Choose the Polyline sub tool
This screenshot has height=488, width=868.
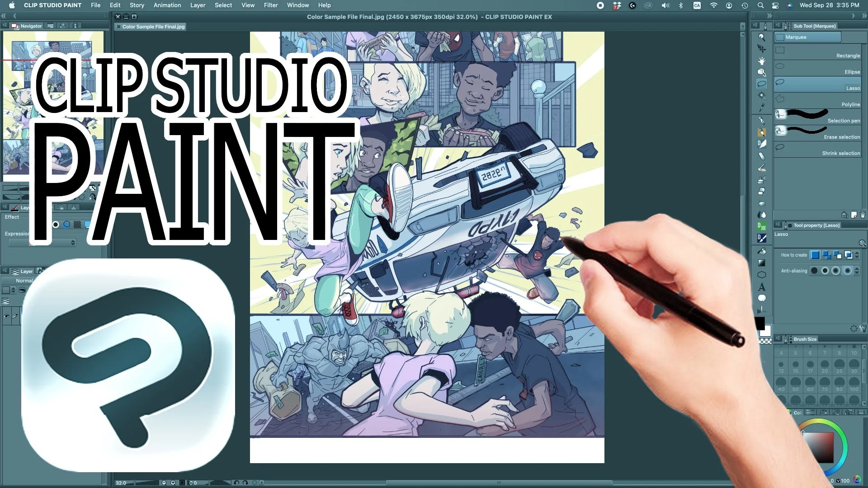coord(817,100)
